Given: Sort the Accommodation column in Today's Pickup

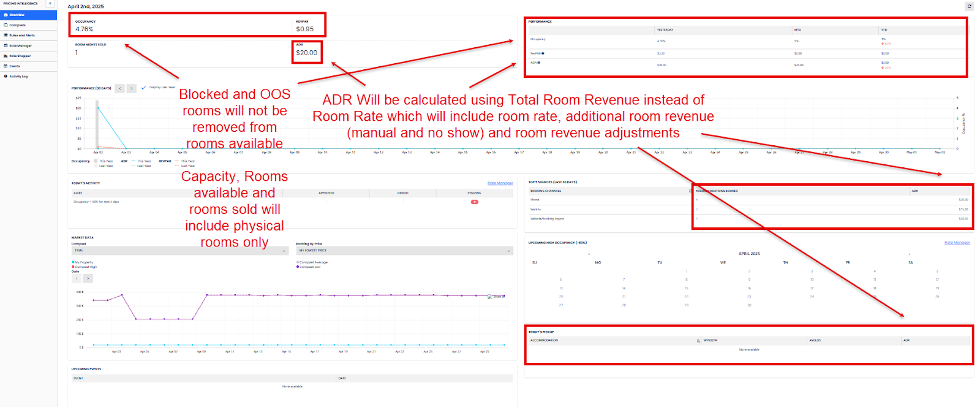Looking at the screenshot, I should (x=698, y=341).
